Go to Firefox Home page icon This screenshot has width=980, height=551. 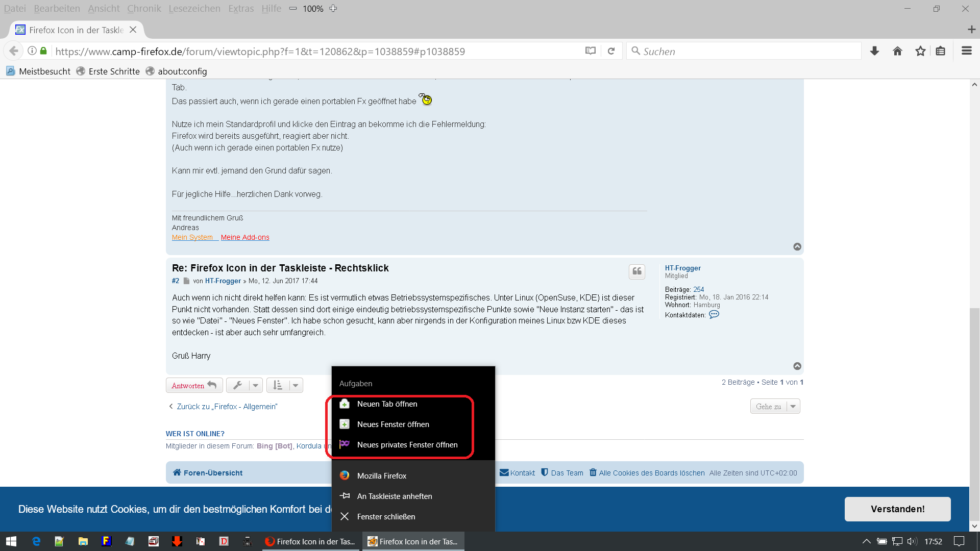pyautogui.click(x=897, y=51)
